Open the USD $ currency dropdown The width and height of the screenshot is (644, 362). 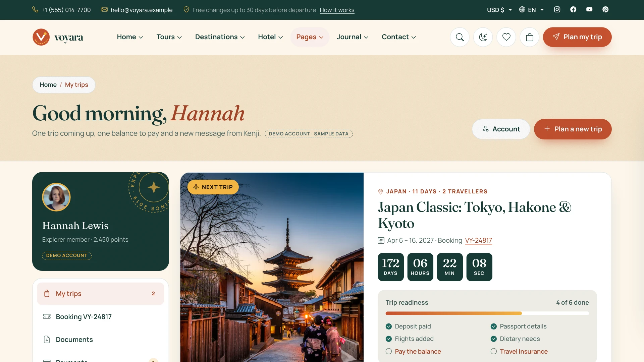[x=499, y=10]
